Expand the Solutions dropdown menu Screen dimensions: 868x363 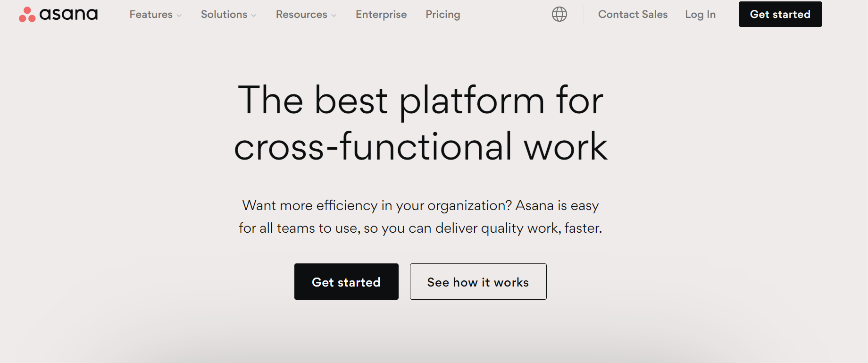[x=228, y=15]
